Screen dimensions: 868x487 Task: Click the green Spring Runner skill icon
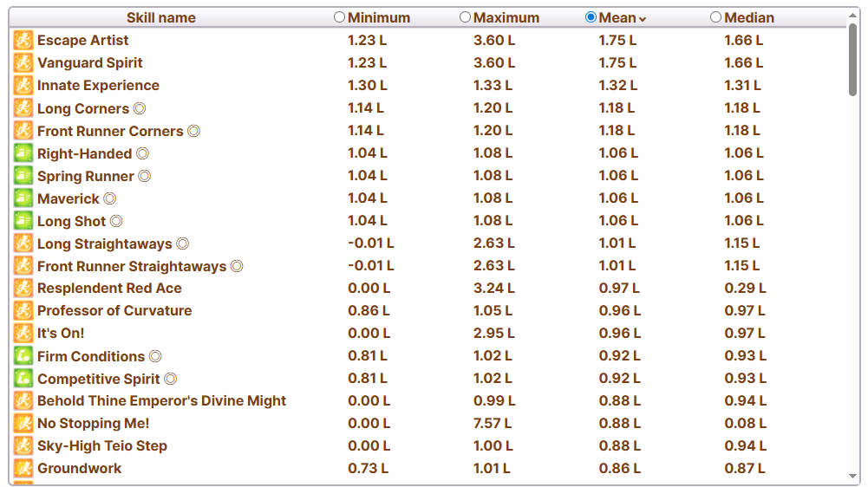pyautogui.click(x=23, y=176)
